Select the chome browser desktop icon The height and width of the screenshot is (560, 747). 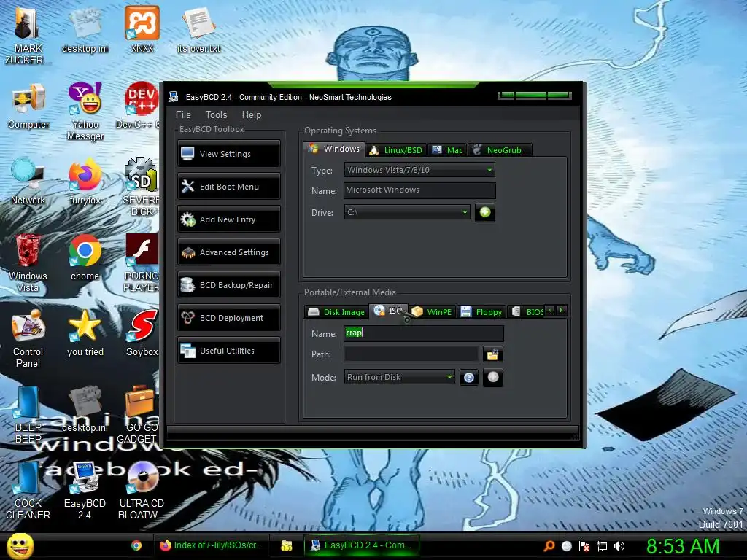click(85, 257)
